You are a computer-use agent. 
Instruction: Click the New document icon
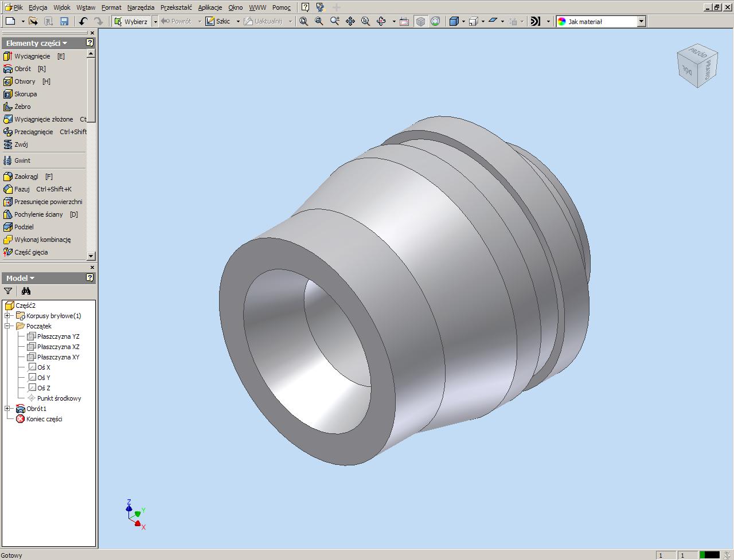[x=10, y=21]
